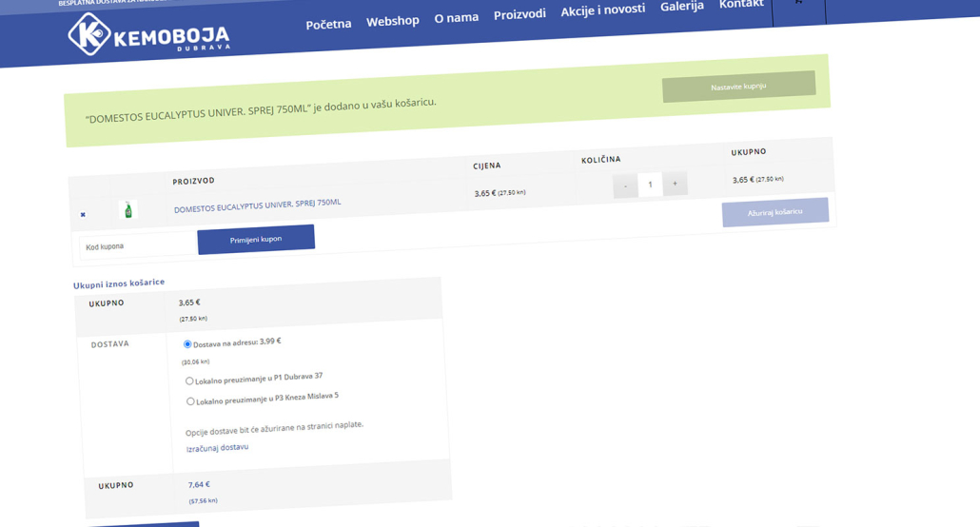
Task: Click the 'Nastavite kupnju' button
Action: [738, 87]
